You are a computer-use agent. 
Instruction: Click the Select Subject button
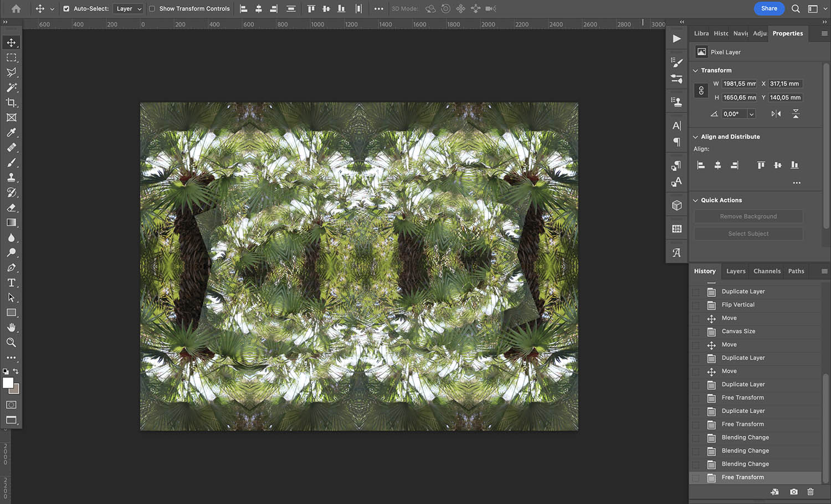[x=748, y=233]
